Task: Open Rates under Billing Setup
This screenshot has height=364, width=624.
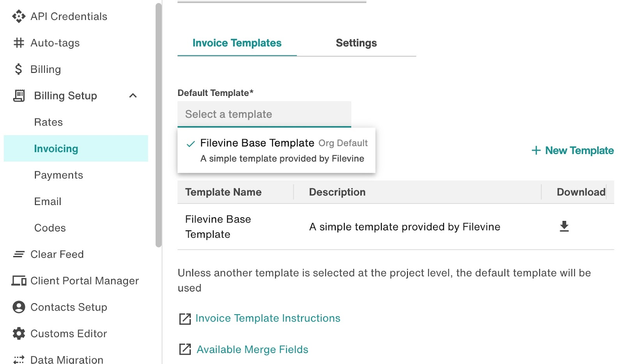Action: click(x=48, y=122)
